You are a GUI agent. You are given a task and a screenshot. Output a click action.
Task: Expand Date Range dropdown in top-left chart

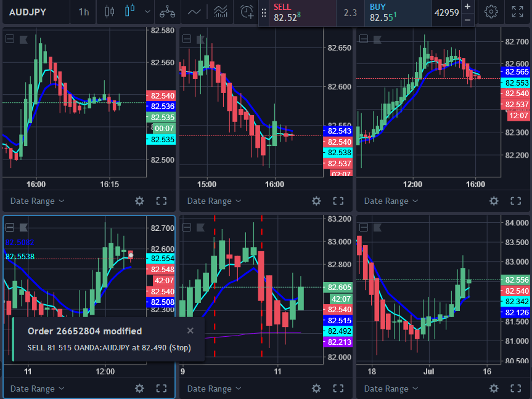pos(37,201)
